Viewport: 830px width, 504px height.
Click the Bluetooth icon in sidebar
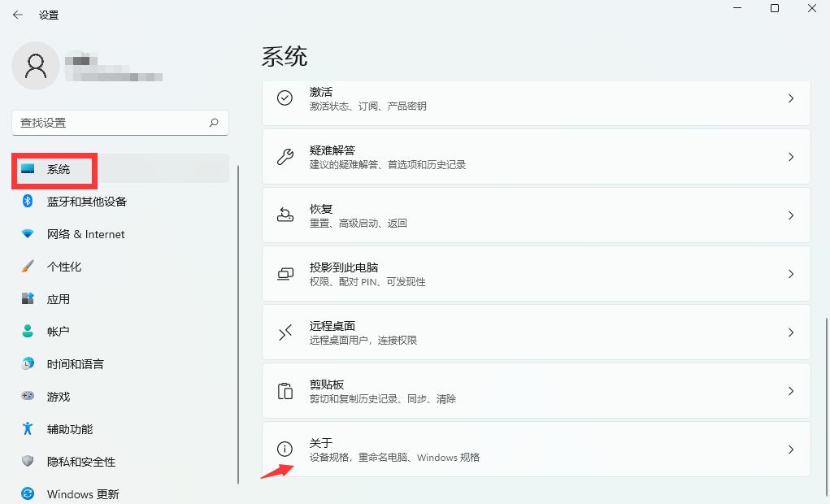click(x=28, y=201)
